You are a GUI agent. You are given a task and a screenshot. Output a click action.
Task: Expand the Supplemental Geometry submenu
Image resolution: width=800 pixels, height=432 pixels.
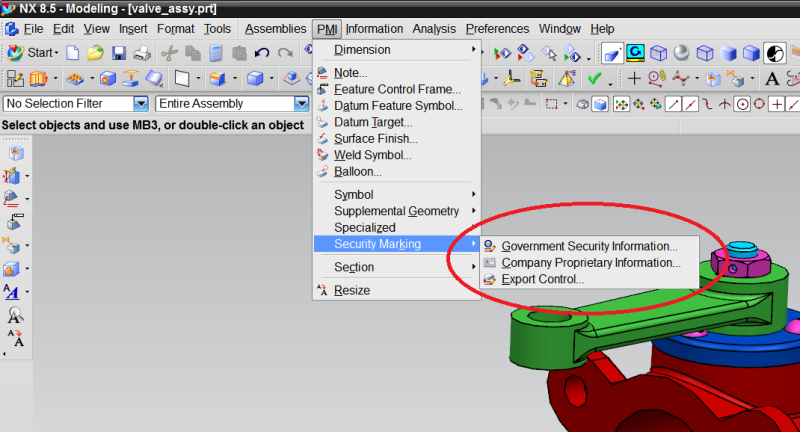397,211
